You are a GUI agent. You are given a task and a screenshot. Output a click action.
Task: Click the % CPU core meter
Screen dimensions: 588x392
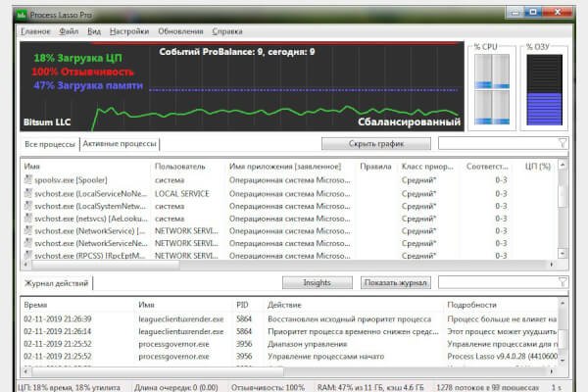point(492,89)
